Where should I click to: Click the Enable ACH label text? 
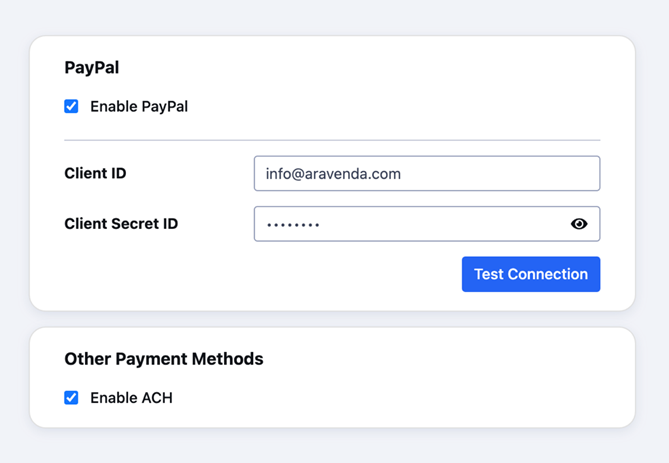131,398
